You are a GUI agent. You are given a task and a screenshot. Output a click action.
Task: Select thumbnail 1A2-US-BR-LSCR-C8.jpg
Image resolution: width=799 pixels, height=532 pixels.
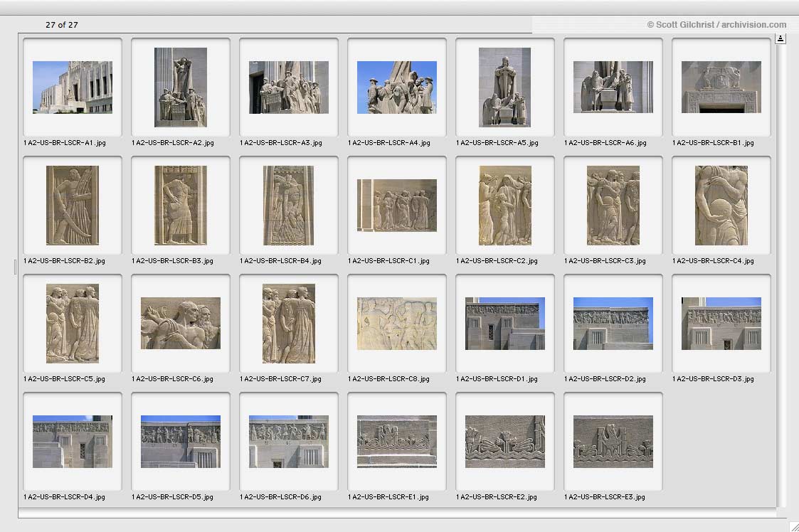click(x=396, y=324)
